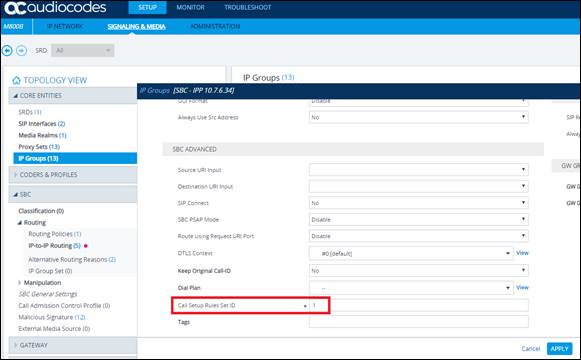Viewport: 581px width, 360px height.
Task: Click the IP Groups (13) page heading
Action: click(269, 77)
